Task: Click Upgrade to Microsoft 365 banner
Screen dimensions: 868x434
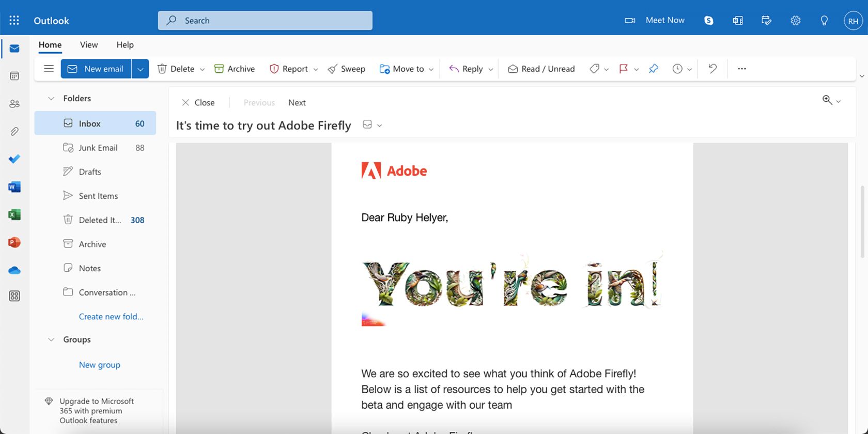Action: 97,411
